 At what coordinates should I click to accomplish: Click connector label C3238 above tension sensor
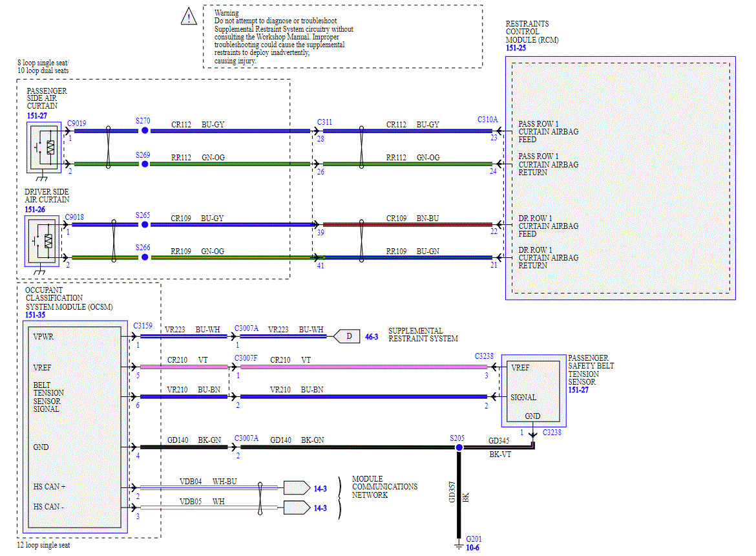pyautogui.click(x=484, y=356)
